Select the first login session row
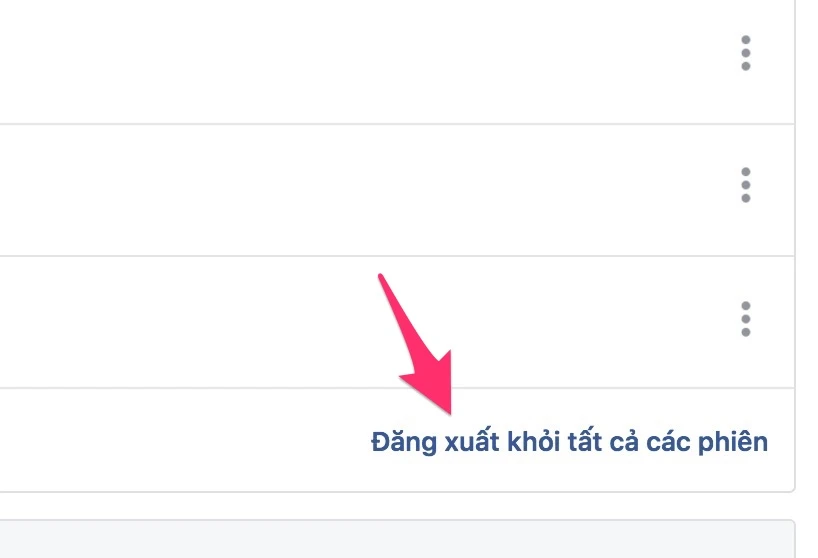Viewport: 818px width, 558px height. point(396,62)
